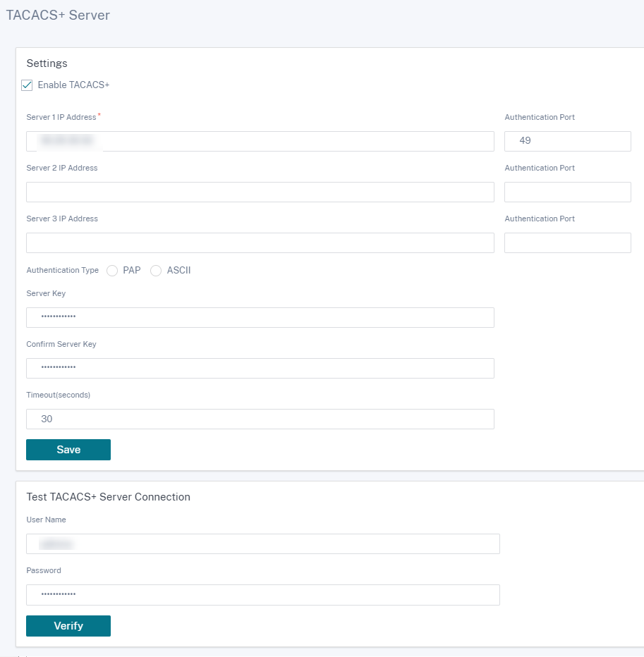Edit Server 1 Authentication Port showing 49
644x657 pixels.
[568, 141]
